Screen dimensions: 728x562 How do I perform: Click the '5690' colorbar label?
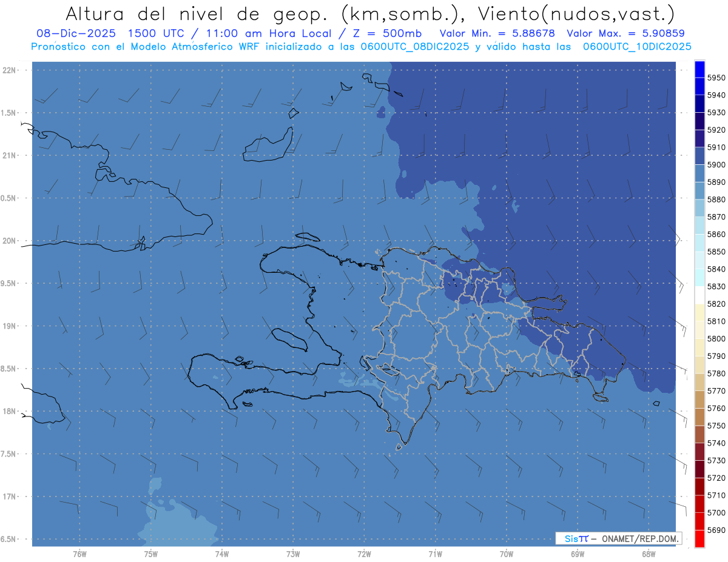pos(716,530)
